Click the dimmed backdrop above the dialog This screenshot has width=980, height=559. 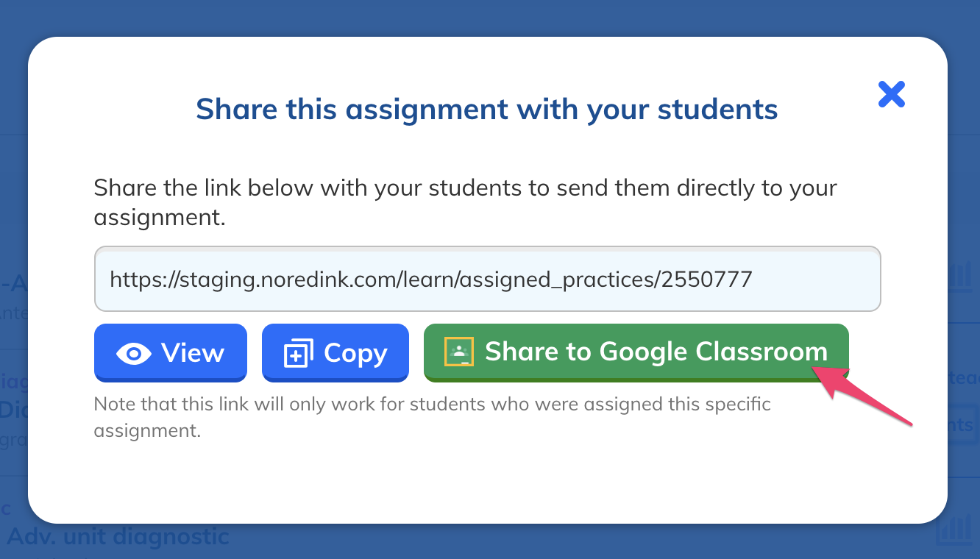[490, 18]
